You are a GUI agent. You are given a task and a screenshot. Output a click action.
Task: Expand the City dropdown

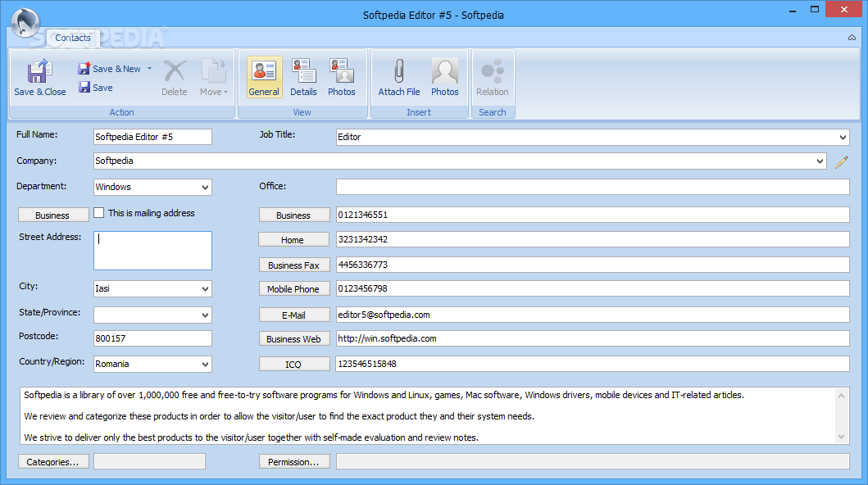(206, 288)
